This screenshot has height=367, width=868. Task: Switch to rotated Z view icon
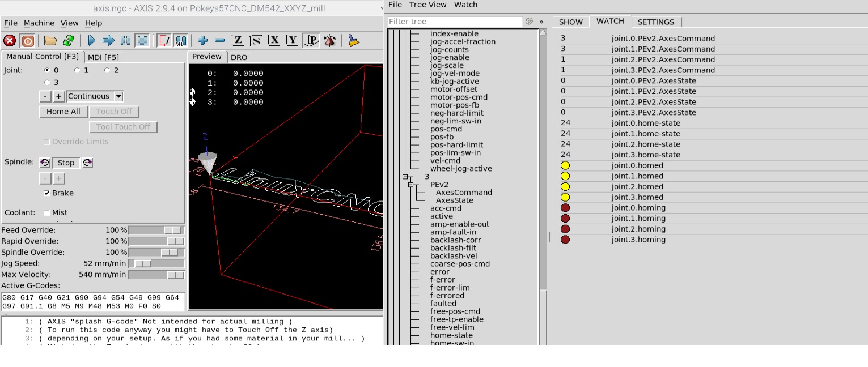(x=256, y=41)
